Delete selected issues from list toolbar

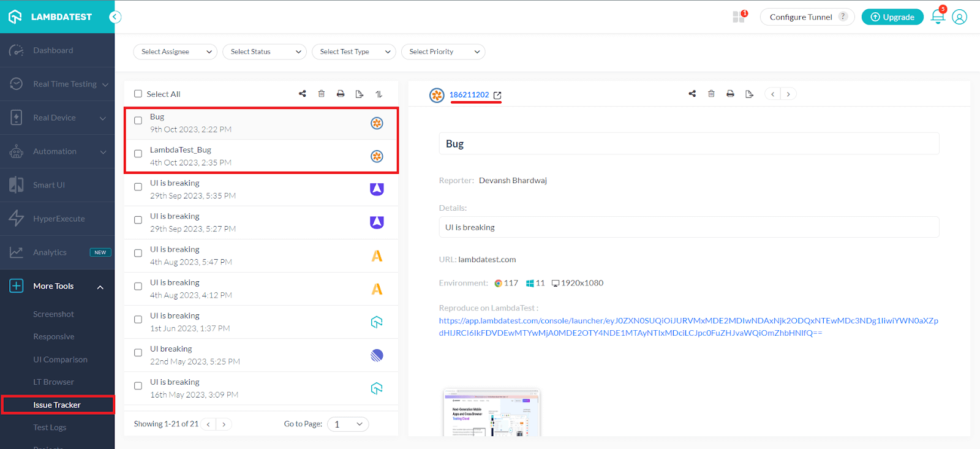322,94
